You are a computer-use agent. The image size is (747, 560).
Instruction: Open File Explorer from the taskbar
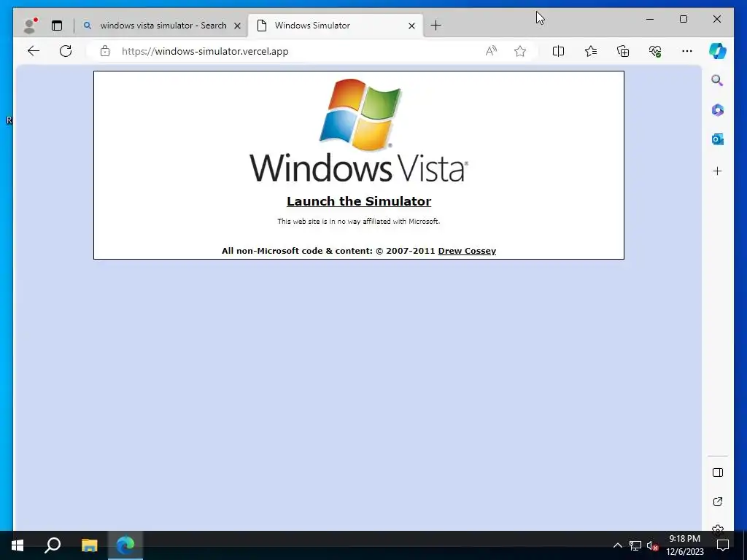tap(89, 545)
